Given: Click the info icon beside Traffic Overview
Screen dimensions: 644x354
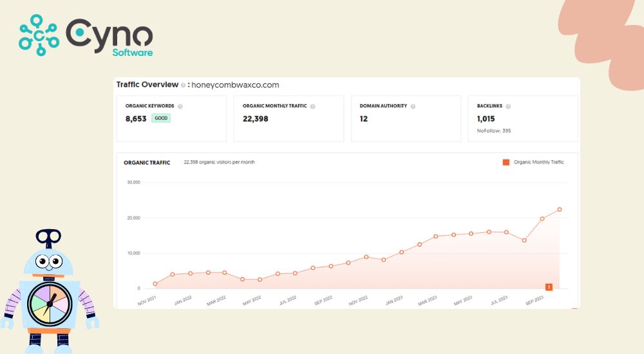Looking at the screenshot, I should (x=184, y=85).
